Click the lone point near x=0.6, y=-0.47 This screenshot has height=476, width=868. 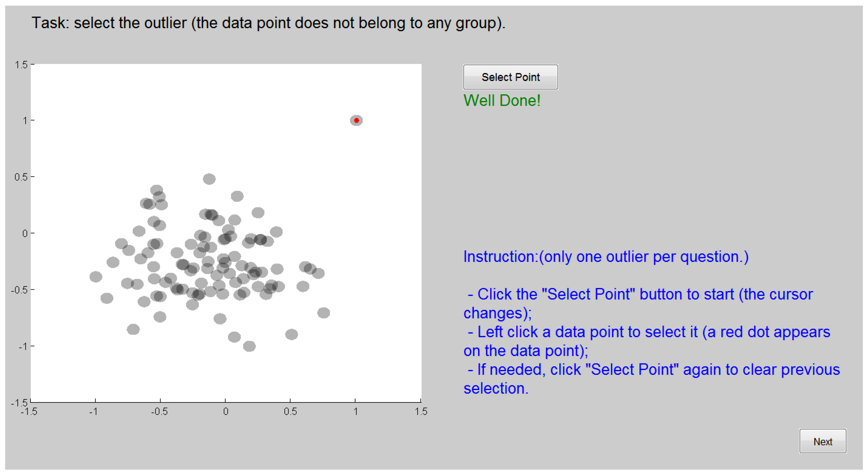pos(303,287)
